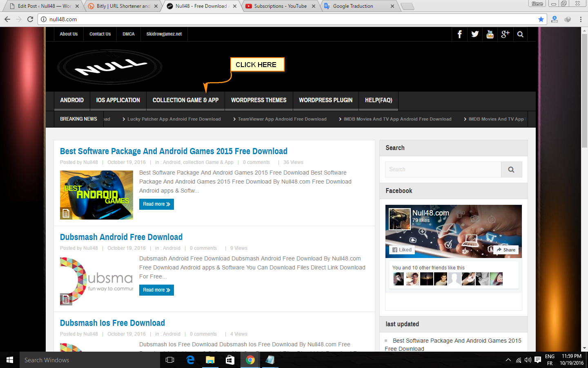Screen dimensions: 588x368
Task: Open the DMCA link
Action: (129, 34)
